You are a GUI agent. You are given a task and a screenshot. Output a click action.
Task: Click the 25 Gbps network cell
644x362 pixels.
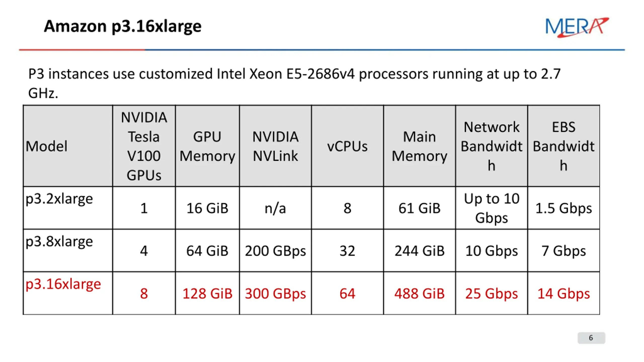492,293
